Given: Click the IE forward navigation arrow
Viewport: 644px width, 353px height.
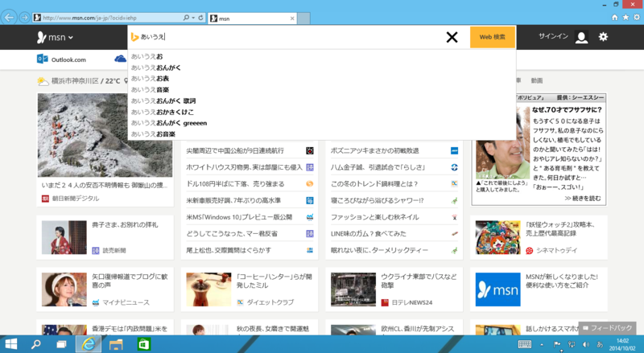Looking at the screenshot, I should pyautogui.click(x=25, y=18).
